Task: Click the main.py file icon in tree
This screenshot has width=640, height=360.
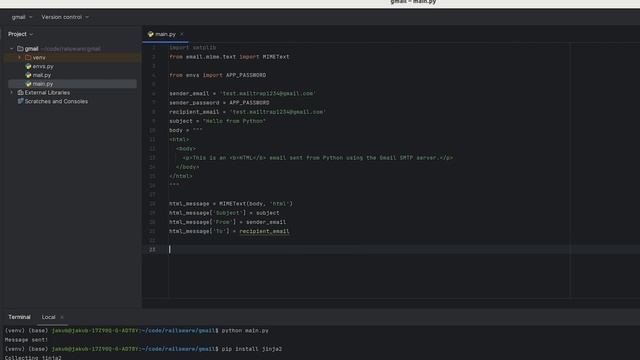Action: [28, 84]
